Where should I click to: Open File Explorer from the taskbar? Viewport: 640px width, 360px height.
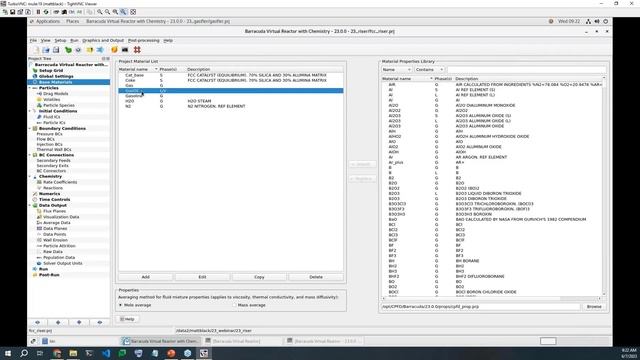coord(73,353)
